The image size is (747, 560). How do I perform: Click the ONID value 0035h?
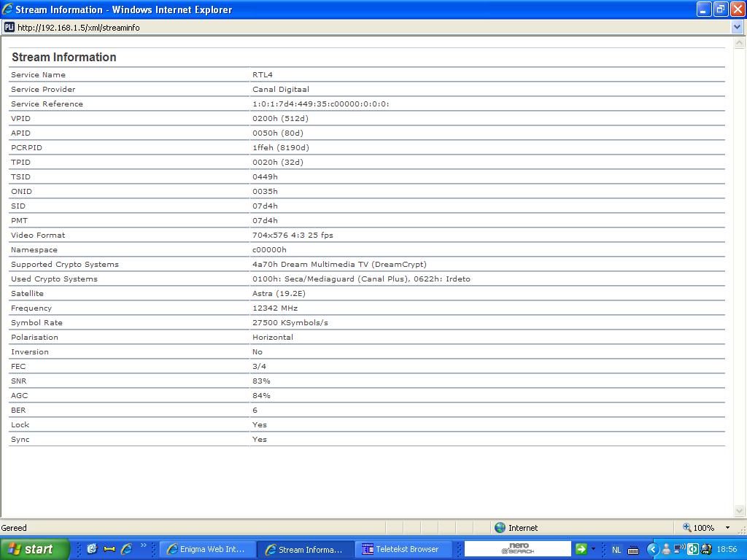pos(265,192)
